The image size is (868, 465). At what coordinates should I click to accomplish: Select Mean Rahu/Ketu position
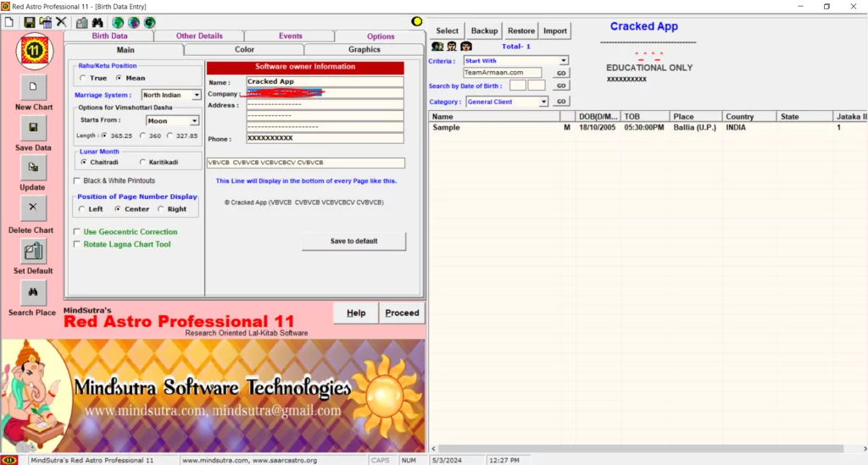[119, 78]
